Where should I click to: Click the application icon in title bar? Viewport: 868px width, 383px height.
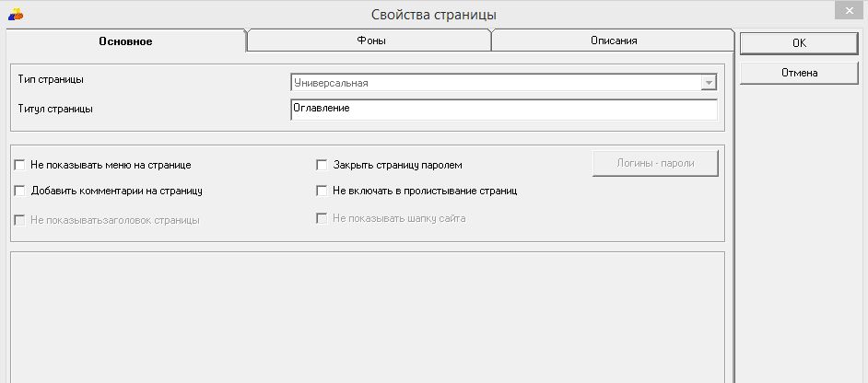coord(15,14)
